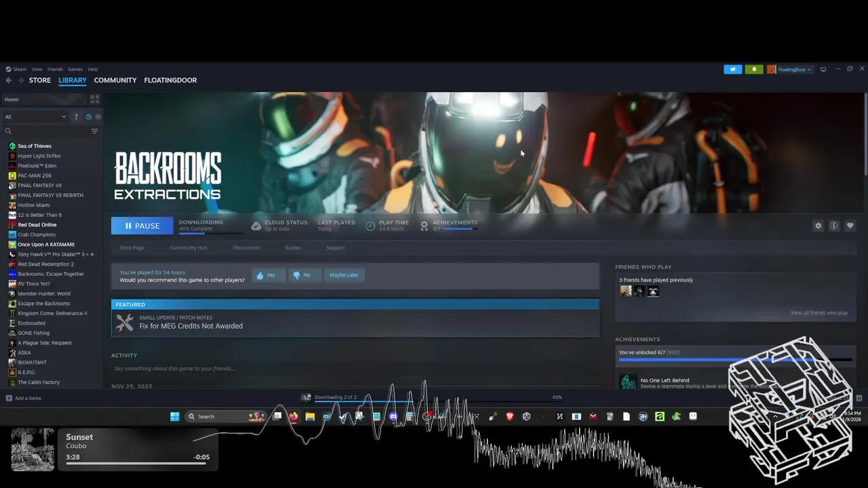
Task: Click the achievements unlocked 6/7 progress bar
Action: [735, 359]
